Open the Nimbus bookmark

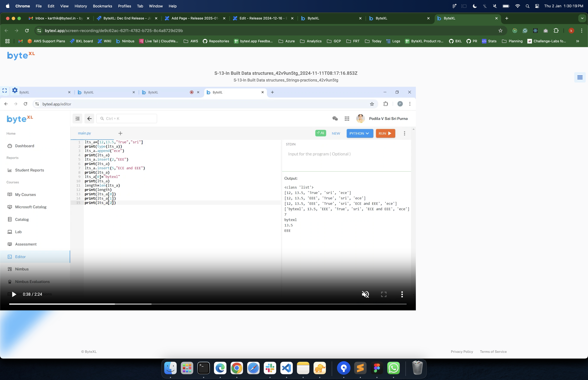[125, 41]
